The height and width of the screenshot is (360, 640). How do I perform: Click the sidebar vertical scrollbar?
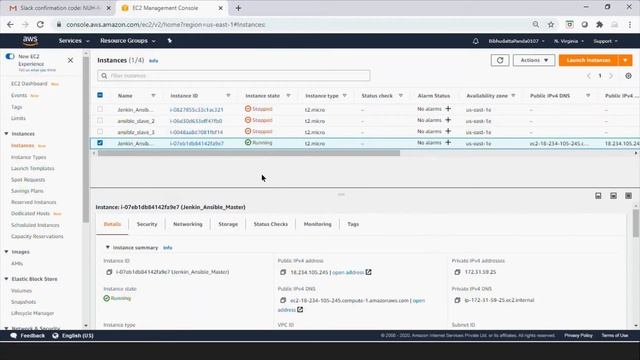[x=85, y=139]
